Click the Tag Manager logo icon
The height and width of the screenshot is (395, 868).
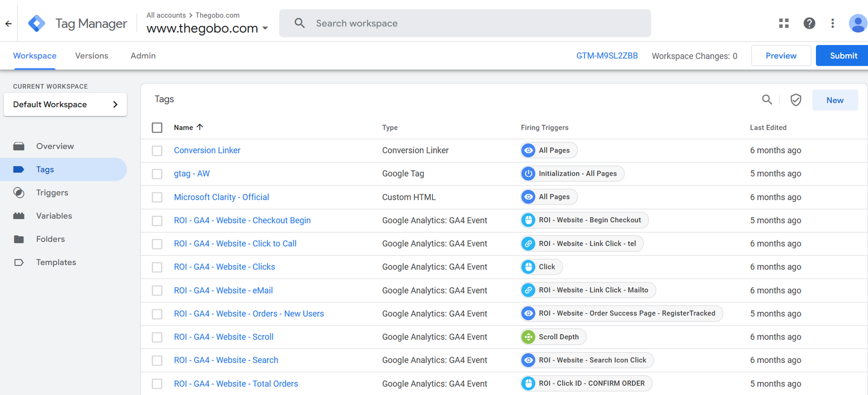click(36, 23)
